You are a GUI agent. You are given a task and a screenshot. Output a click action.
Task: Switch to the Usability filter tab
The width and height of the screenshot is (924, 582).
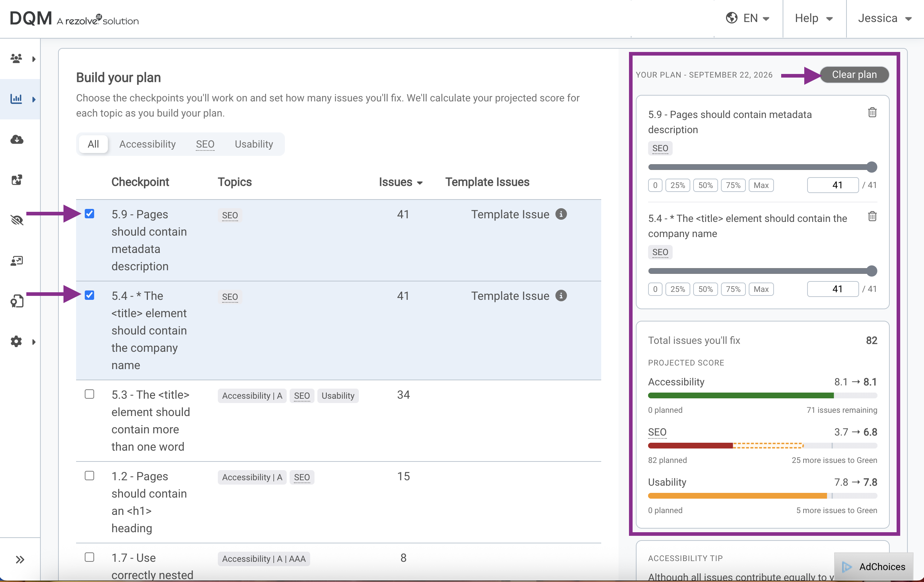[x=254, y=144]
